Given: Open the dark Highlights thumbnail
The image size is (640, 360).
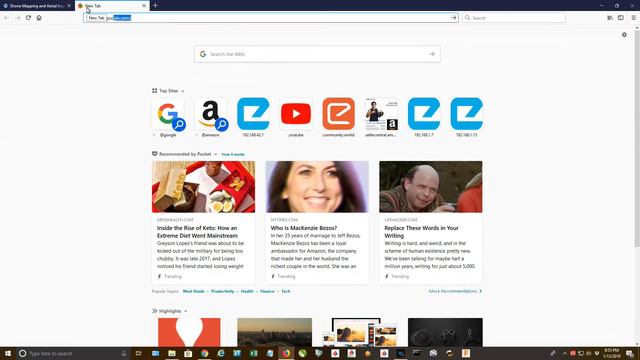Looking at the screenshot, I should click(x=445, y=332).
